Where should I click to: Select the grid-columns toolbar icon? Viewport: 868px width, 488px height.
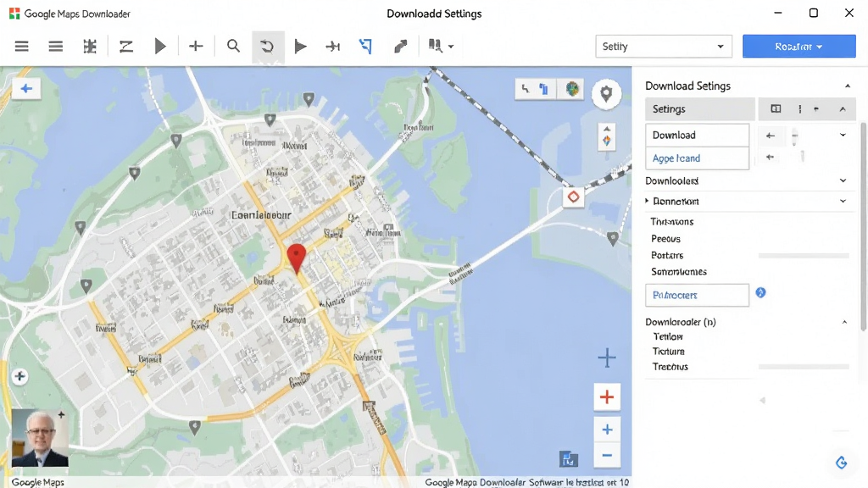click(x=90, y=46)
